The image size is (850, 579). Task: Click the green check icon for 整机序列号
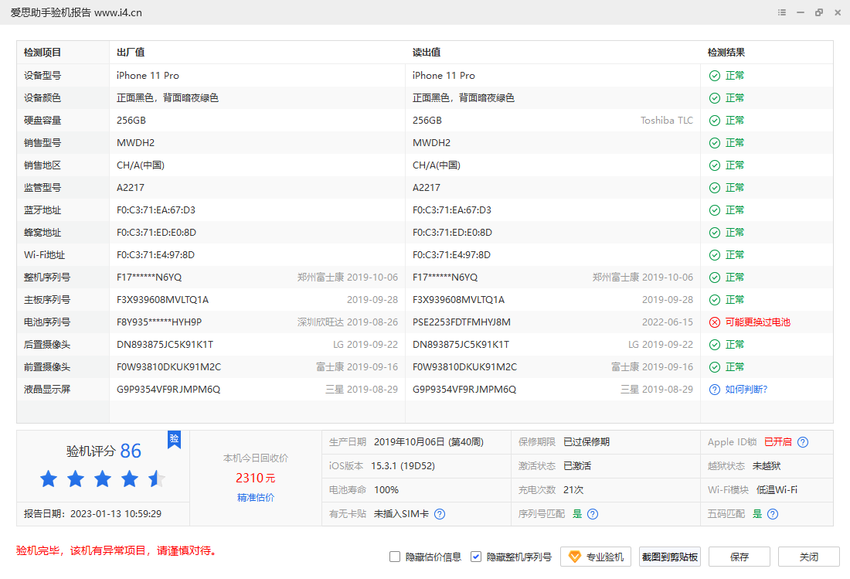(x=714, y=278)
